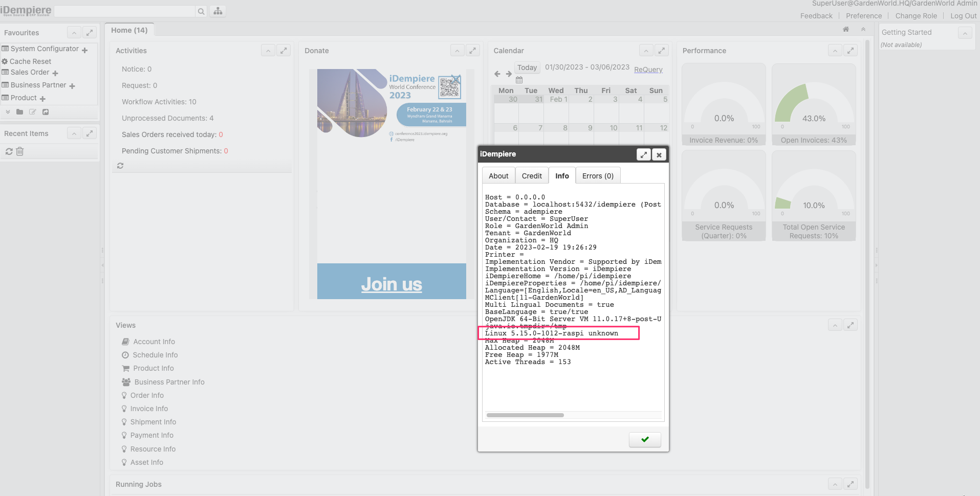Screen dimensions: 980x496
Task: Click the trash icon under Recent Items
Action: coord(20,151)
